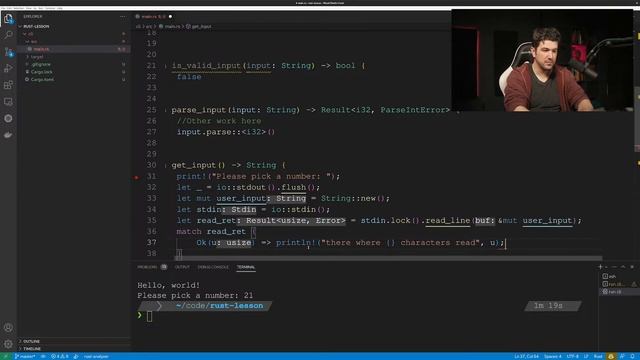Click LF end-of-line selector
640x360 pixels.
[x=586, y=356]
